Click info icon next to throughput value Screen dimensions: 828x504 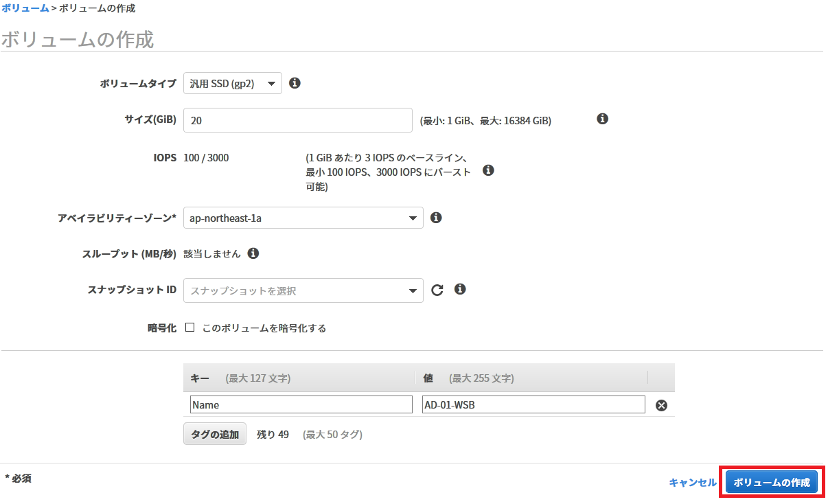(x=253, y=253)
